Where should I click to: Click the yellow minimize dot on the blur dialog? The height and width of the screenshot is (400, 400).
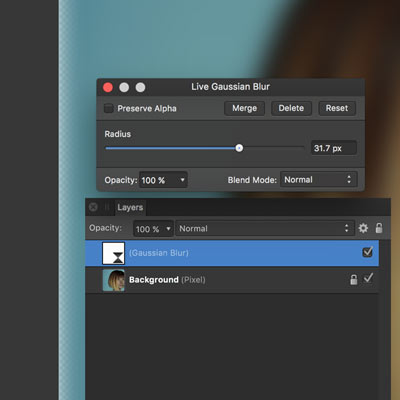tap(124, 87)
